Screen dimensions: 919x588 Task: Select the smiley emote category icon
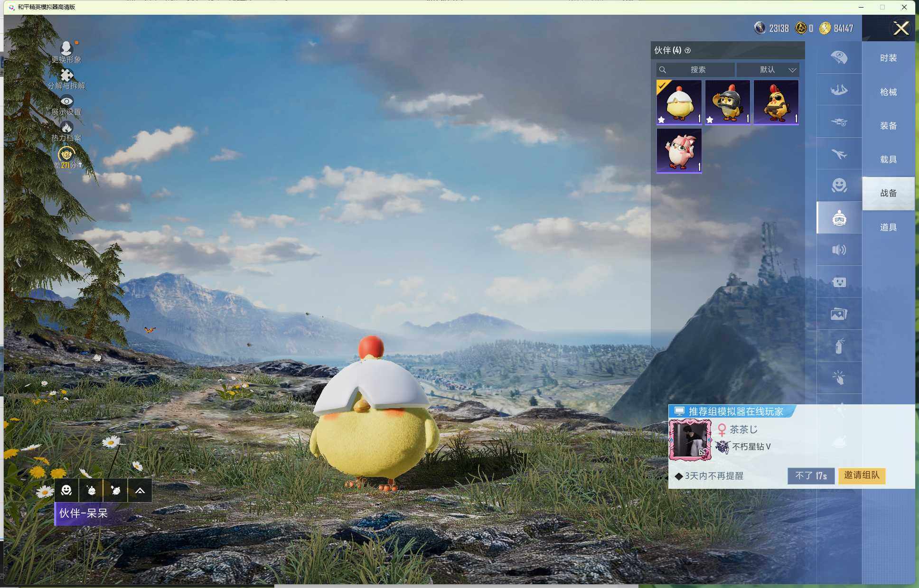839,185
